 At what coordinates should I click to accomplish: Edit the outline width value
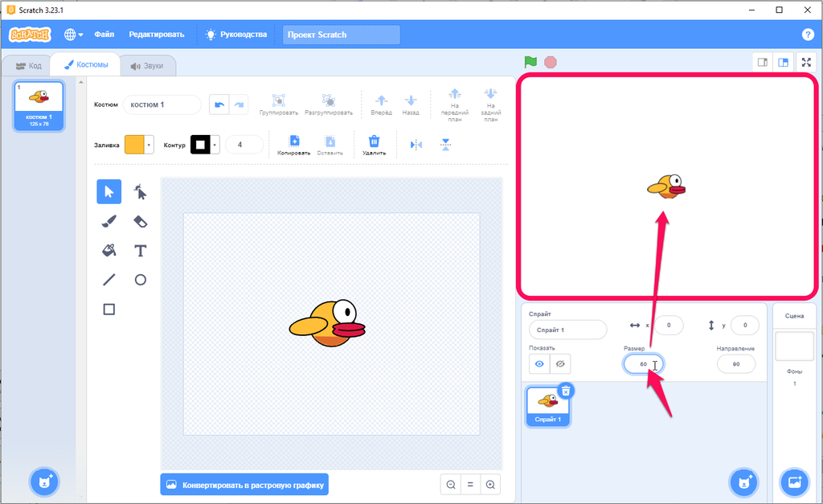(x=244, y=145)
